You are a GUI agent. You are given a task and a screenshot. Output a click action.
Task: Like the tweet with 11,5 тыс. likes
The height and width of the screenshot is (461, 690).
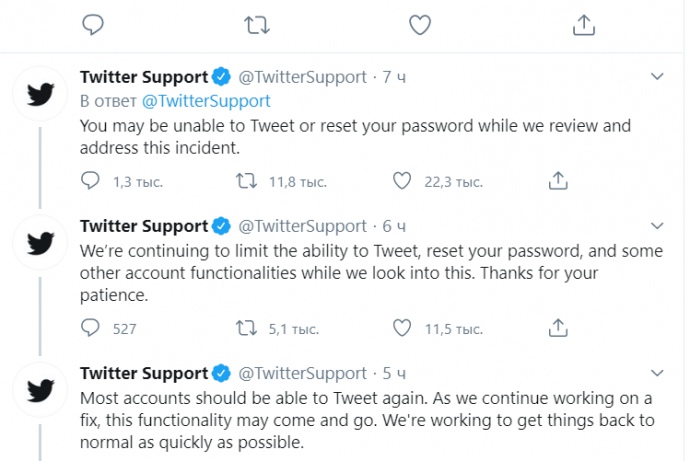click(x=402, y=328)
